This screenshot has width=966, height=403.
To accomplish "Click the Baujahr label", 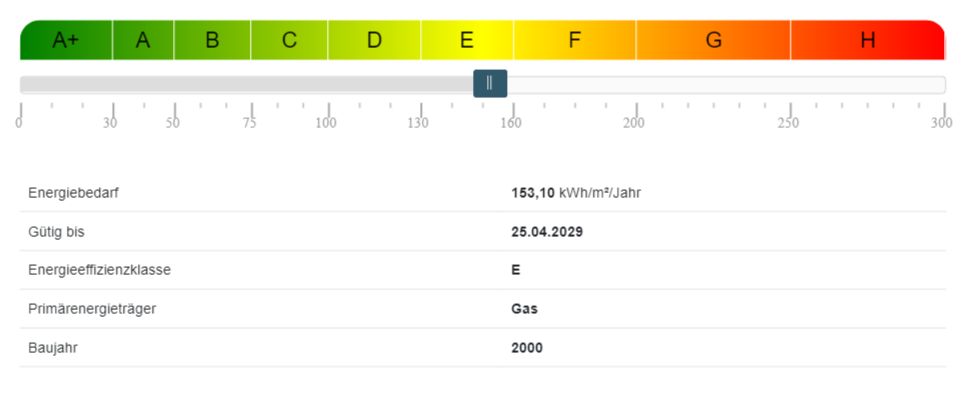I will point(53,348).
